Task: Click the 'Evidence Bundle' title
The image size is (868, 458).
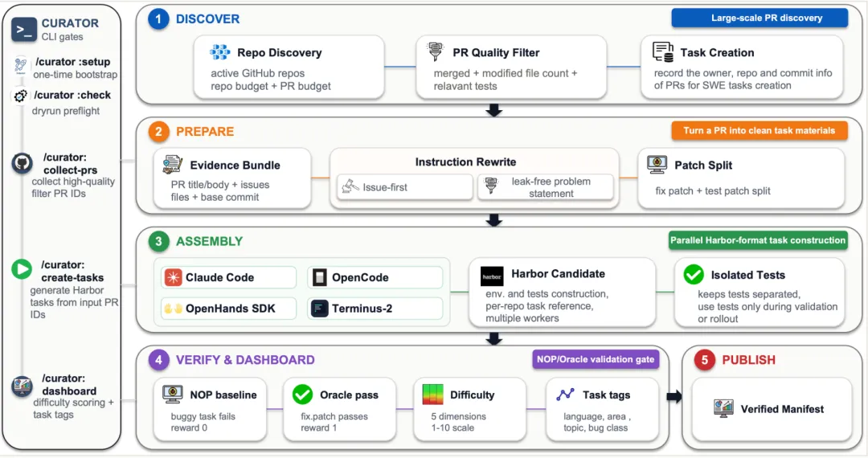Action: pos(235,165)
